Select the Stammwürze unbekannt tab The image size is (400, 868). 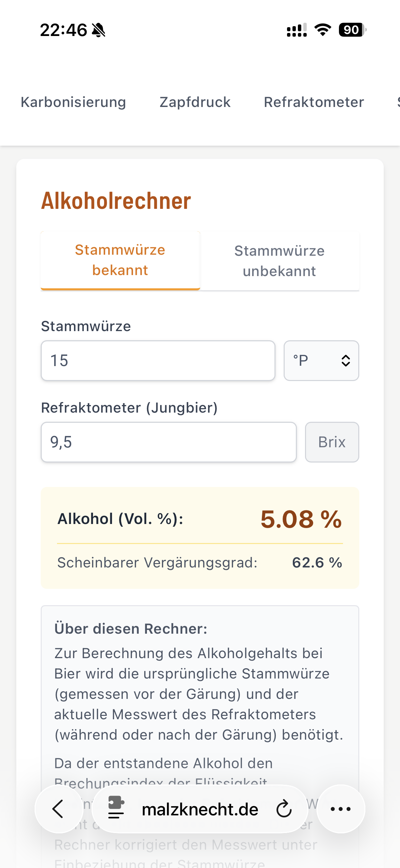[280, 261]
